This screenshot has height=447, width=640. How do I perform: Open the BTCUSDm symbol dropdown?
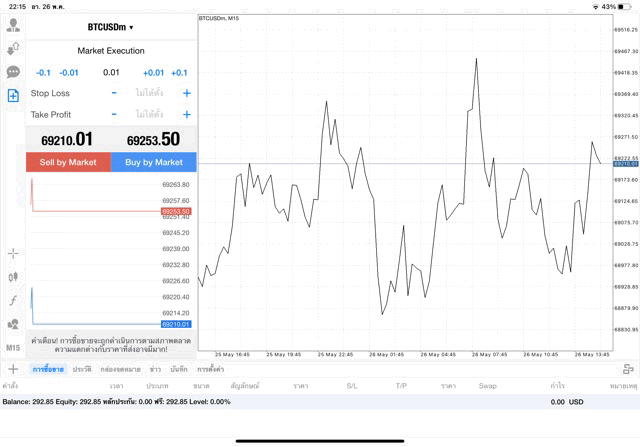(111, 27)
